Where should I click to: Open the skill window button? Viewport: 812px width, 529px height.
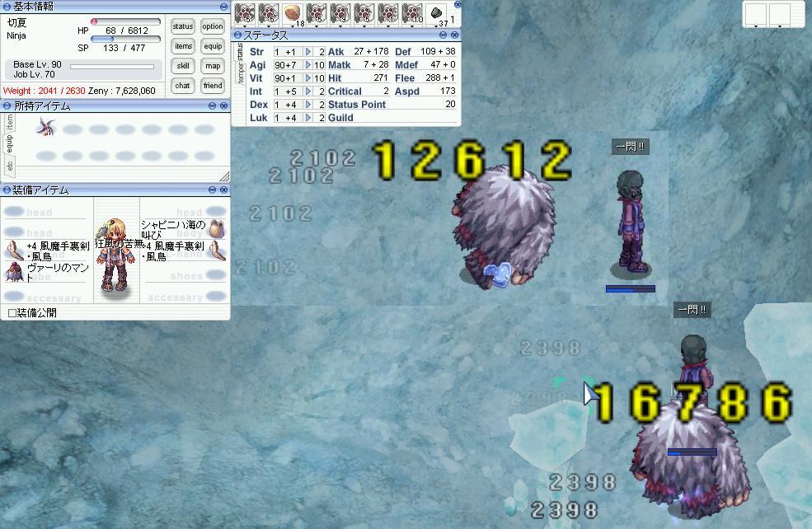tap(183, 66)
